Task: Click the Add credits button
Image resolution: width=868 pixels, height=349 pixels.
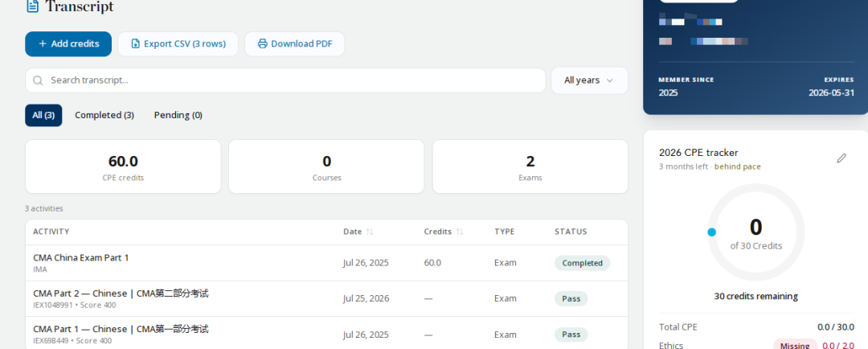Action: coord(68,43)
